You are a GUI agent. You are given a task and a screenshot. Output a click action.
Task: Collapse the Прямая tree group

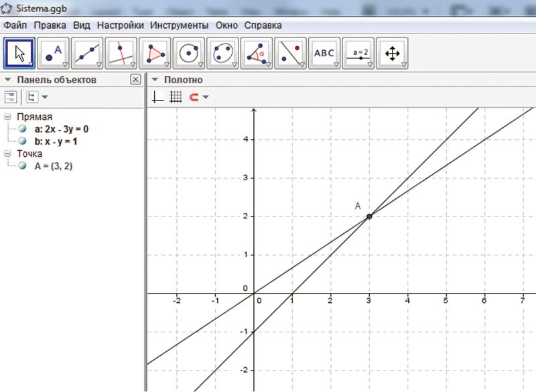click(7, 117)
